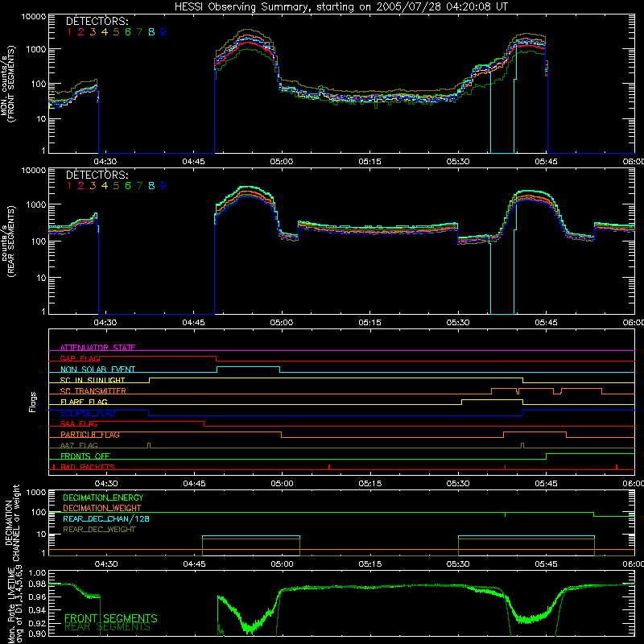Click the NON_SOLAR_EVENT flag label
The width and height of the screenshot is (644, 644).
tap(97, 369)
